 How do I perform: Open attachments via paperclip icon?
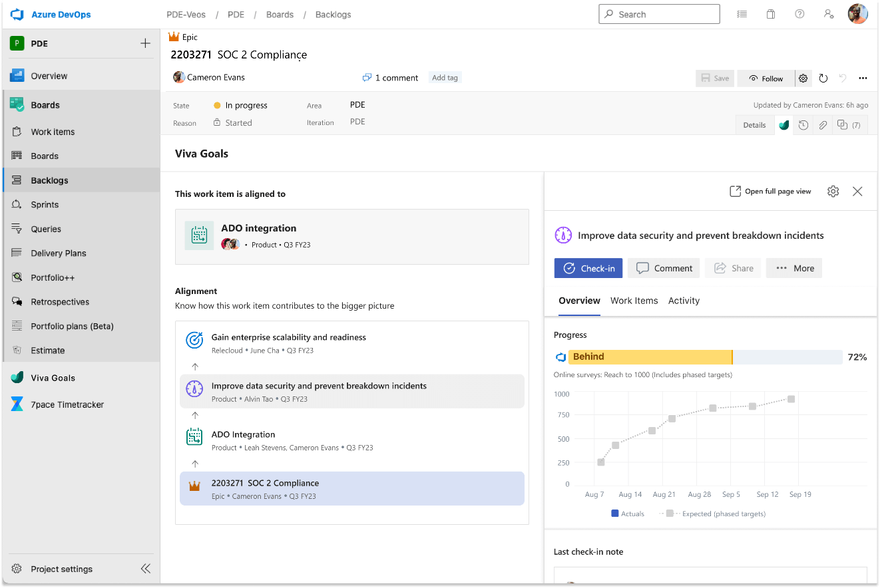[823, 124]
